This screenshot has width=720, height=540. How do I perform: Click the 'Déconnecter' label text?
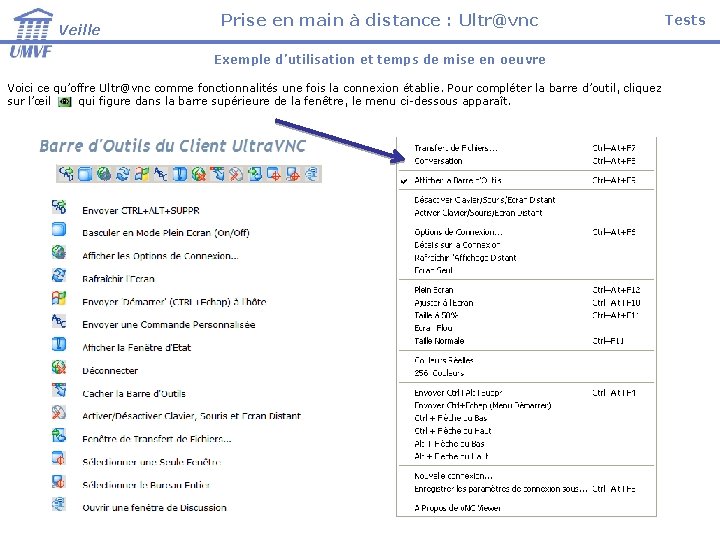click(110, 371)
